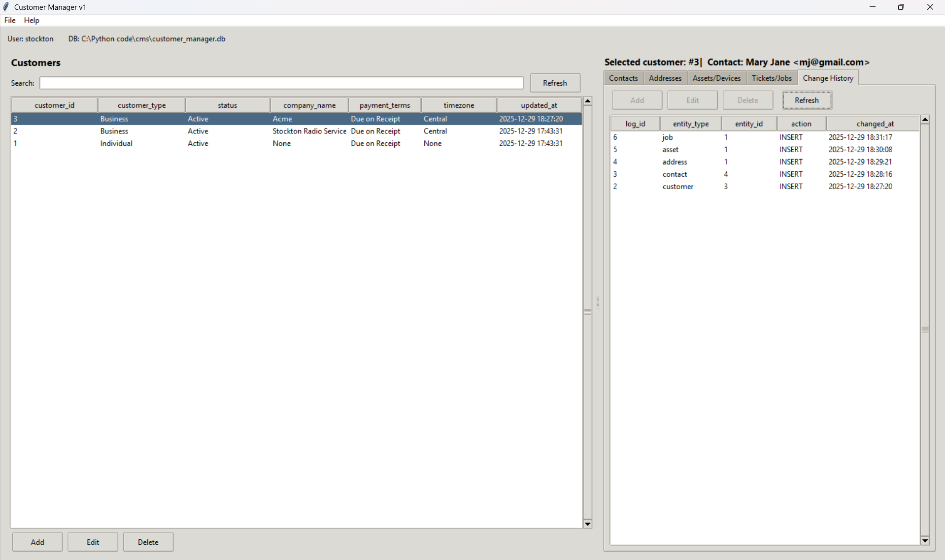The image size is (945, 560).
Task: Click the disabled Add button in Change History
Action: pyautogui.click(x=637, y=100)
